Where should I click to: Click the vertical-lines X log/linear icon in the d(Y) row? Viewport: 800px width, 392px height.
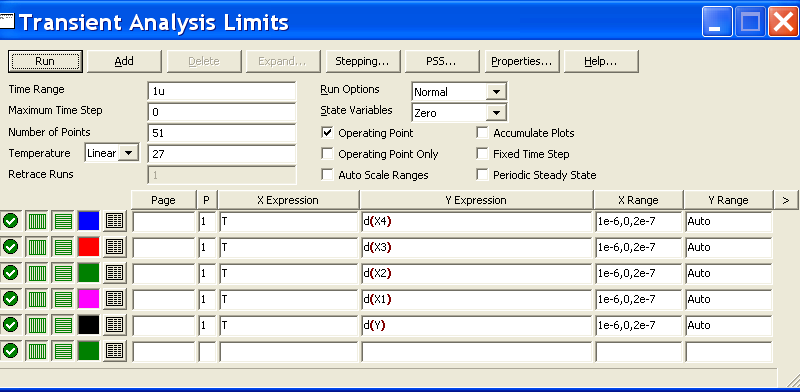(x=37, y=325)
